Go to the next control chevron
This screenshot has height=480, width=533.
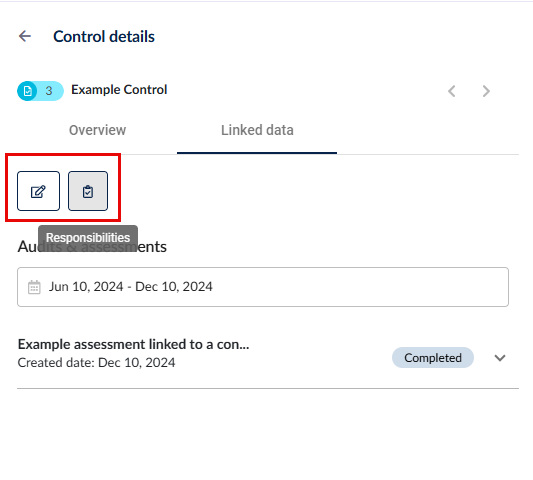click(x=486, y=91)
